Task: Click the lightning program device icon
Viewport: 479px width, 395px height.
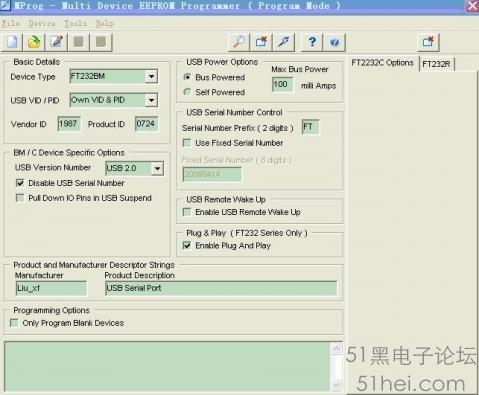Action: tap(283, 42)
